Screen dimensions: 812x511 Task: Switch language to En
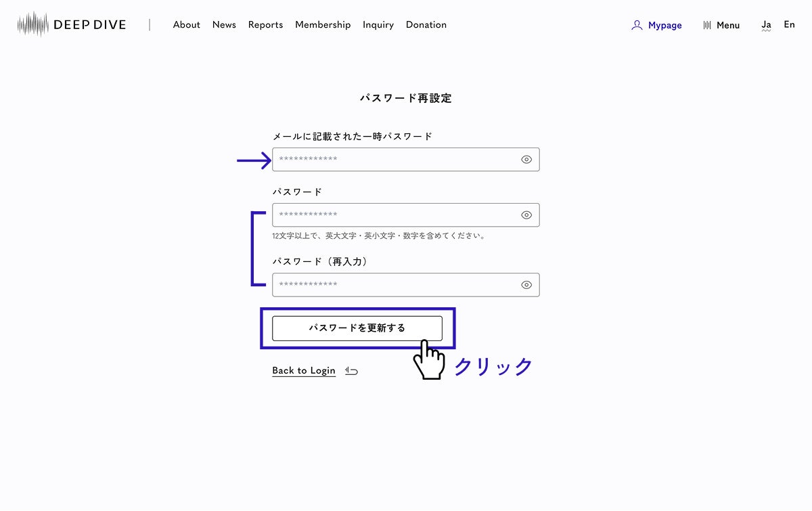tap(789, 24)
